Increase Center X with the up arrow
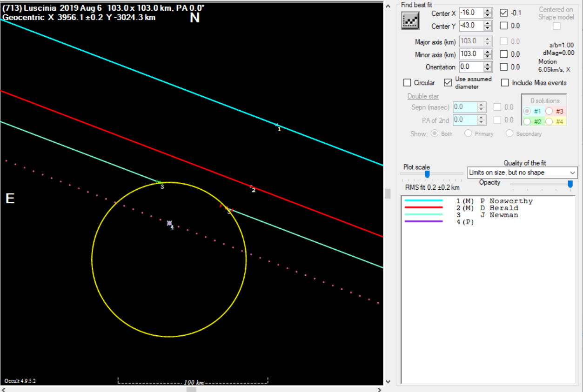The image size is (583, 392). click(x=488, y=10)
